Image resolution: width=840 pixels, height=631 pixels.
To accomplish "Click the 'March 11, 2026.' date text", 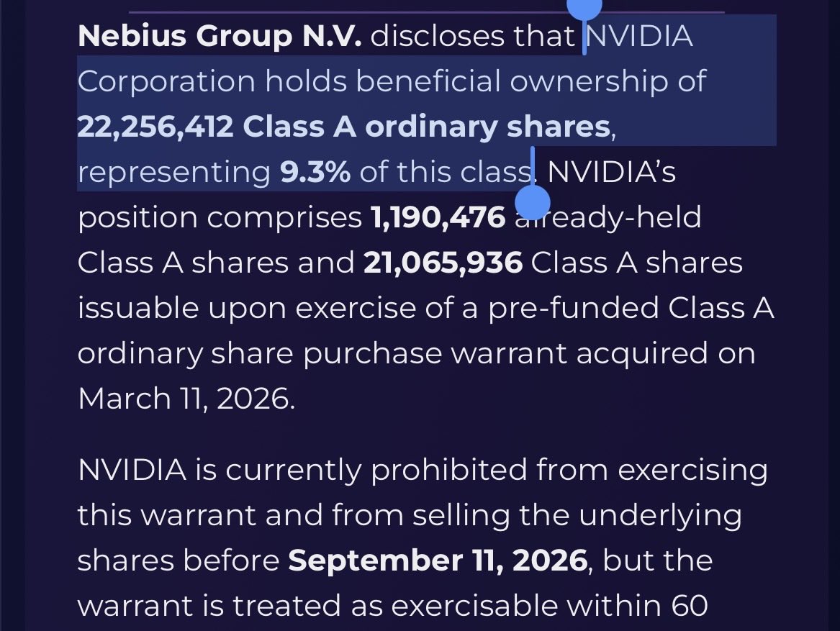I will pos(186,399).
